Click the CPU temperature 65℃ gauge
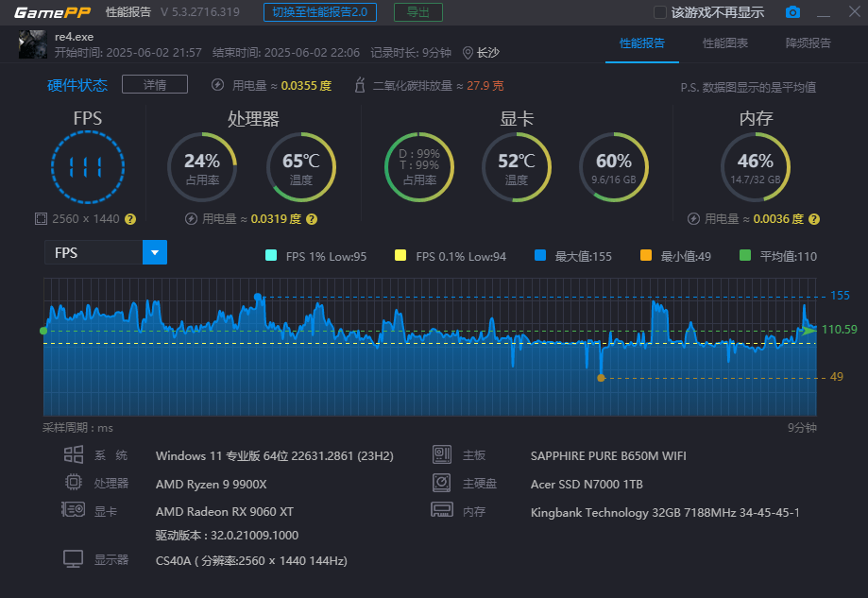Image resolution: width=868 pixels, height=598 pixels. click(301, 167)
